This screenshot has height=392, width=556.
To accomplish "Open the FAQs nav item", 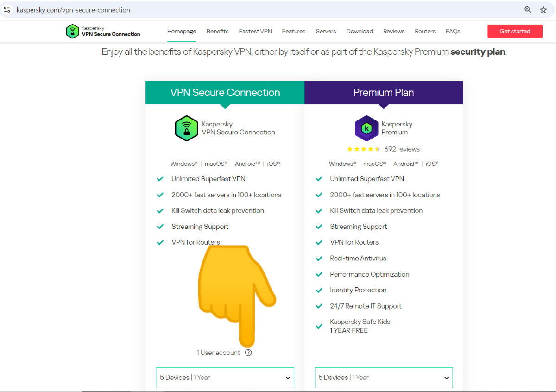I will pos(453,32).
